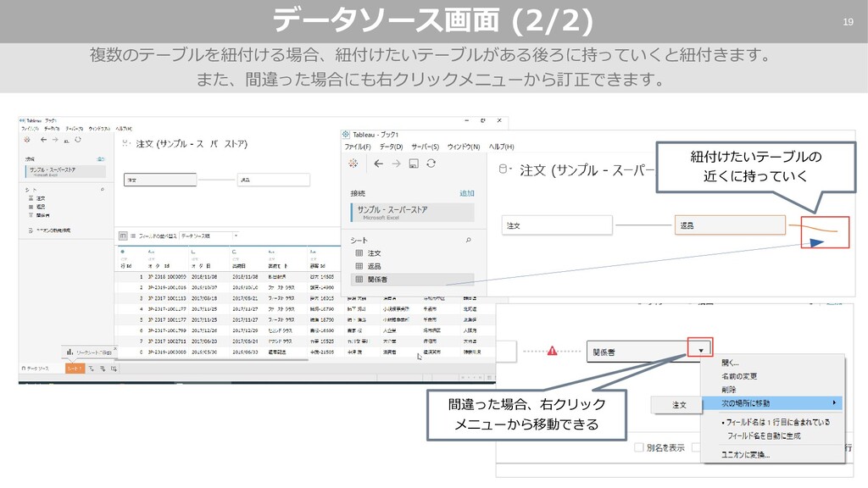Screen dimensions: 868x488
Task: Click the Tableau start page icon in the front window toolbar
Action: coord(353,164)
